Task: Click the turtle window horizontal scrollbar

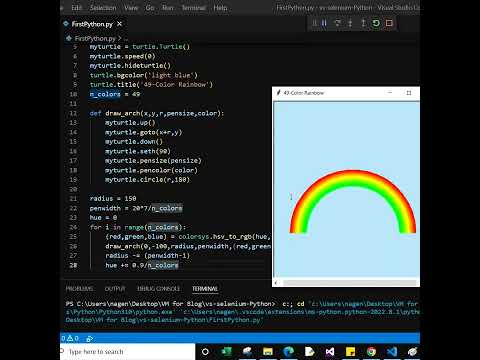Action: 349,283
